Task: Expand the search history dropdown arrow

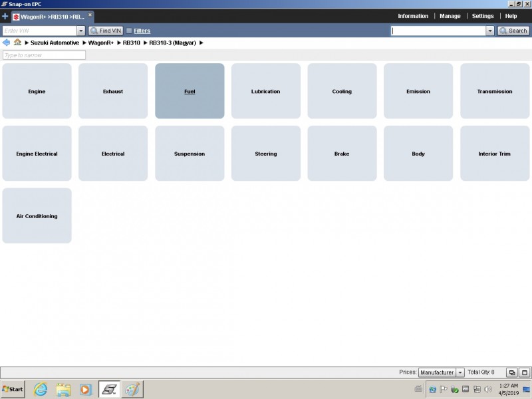Action: coord(490,31)
